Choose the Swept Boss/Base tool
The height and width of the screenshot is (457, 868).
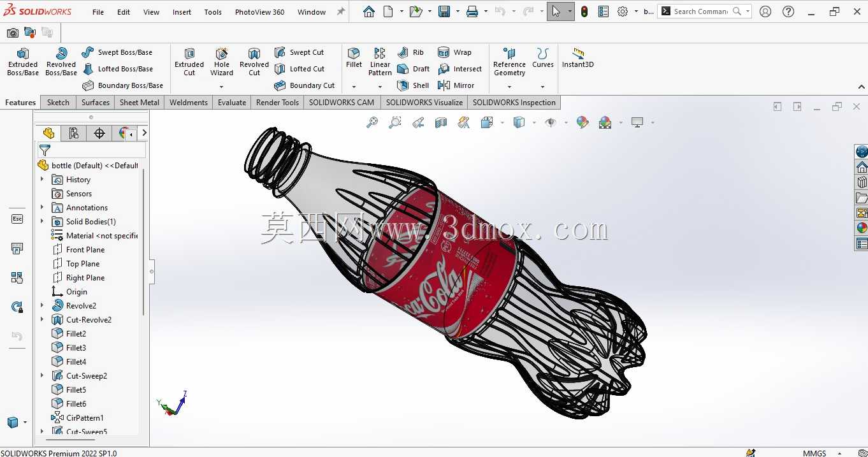117,52
